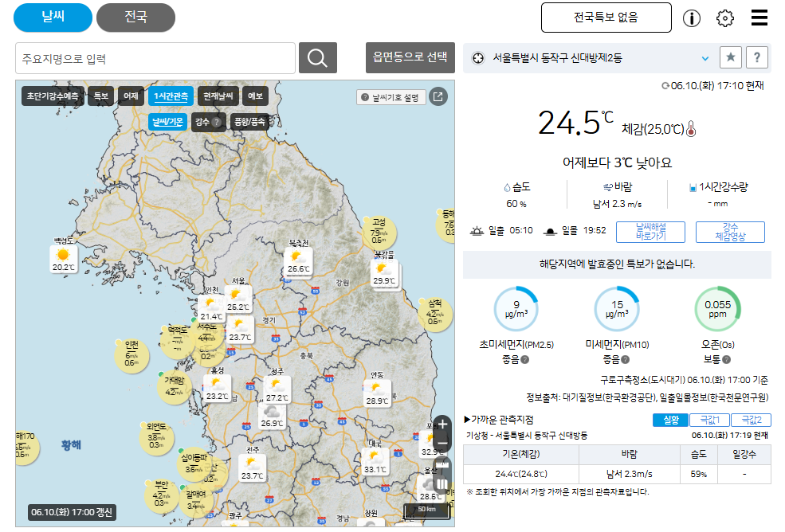Click the 인천 yellow wind buoy marker
The image size is (785, 532).
pos(131,355)
